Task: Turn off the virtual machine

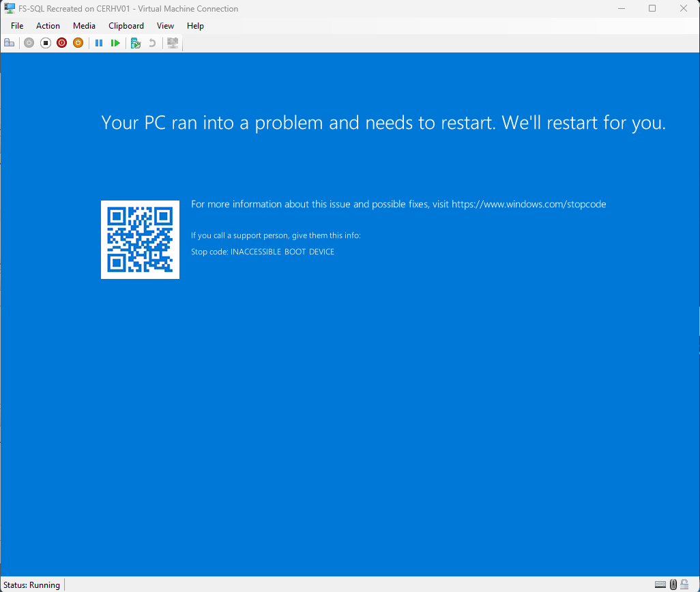Action: coord(45,42)
